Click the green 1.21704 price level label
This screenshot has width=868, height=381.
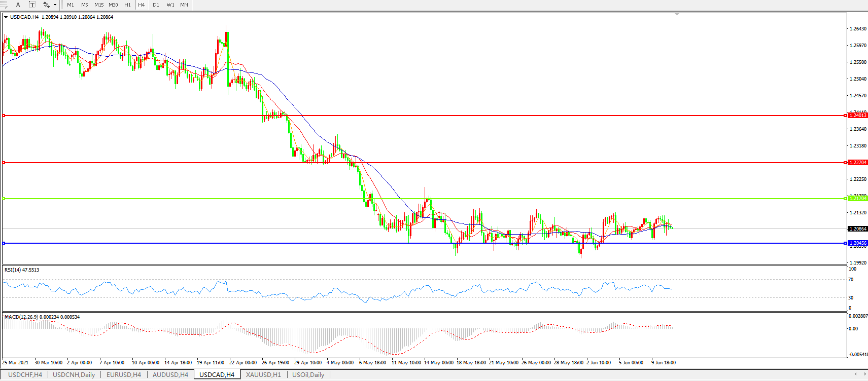[858, 199]
